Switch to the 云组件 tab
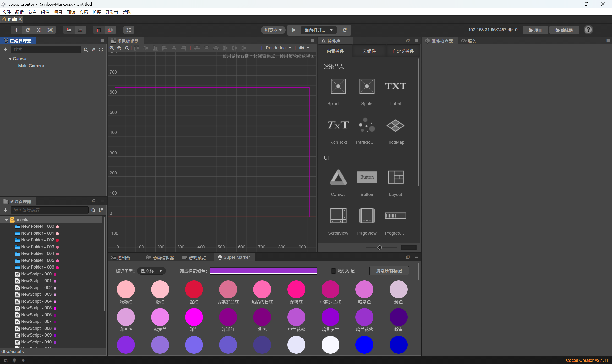Screen dimensions: 612x364 pos(369,51)
